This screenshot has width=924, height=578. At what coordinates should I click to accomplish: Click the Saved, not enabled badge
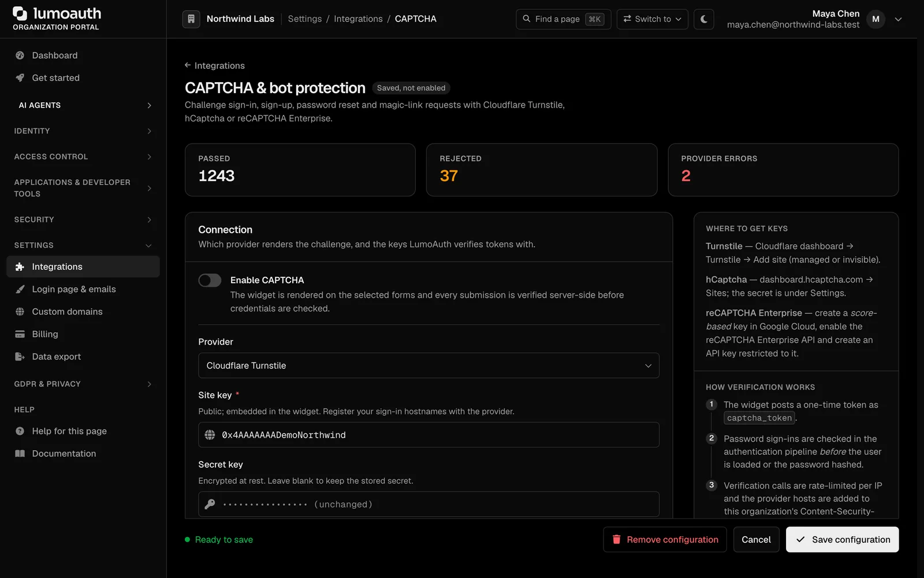click(411, 88)
